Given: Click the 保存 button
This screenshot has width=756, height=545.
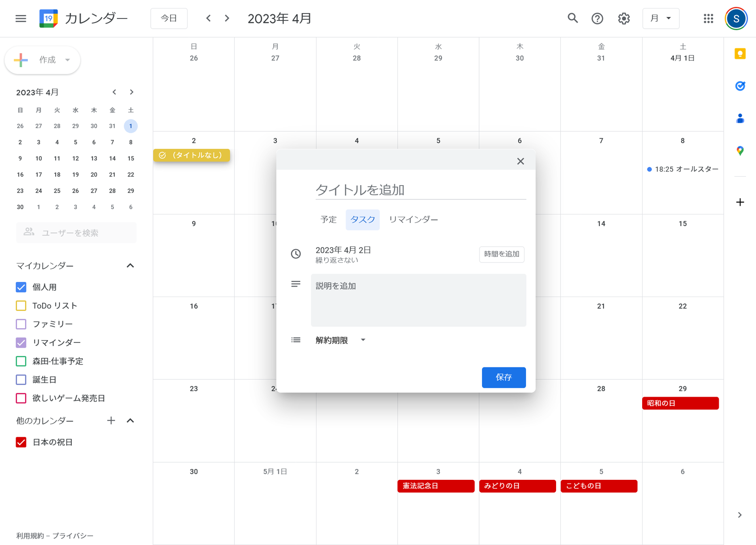Looking at the screenshot, I should point(503,377).
